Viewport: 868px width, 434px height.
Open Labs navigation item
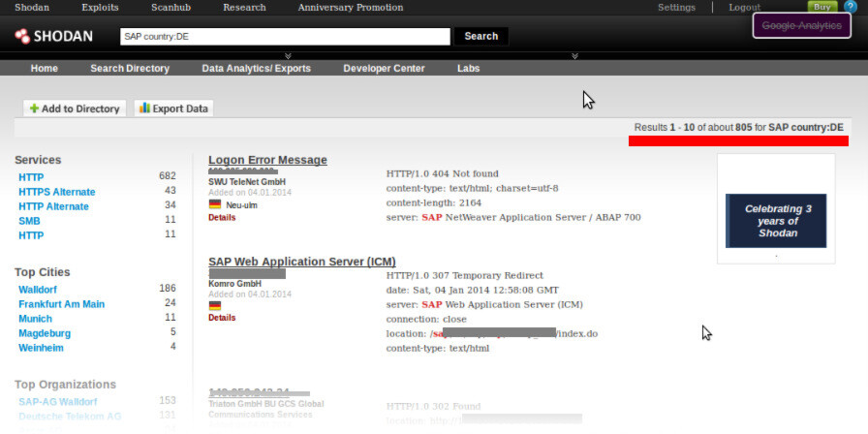pyautogui.click(x=468, y=68)
